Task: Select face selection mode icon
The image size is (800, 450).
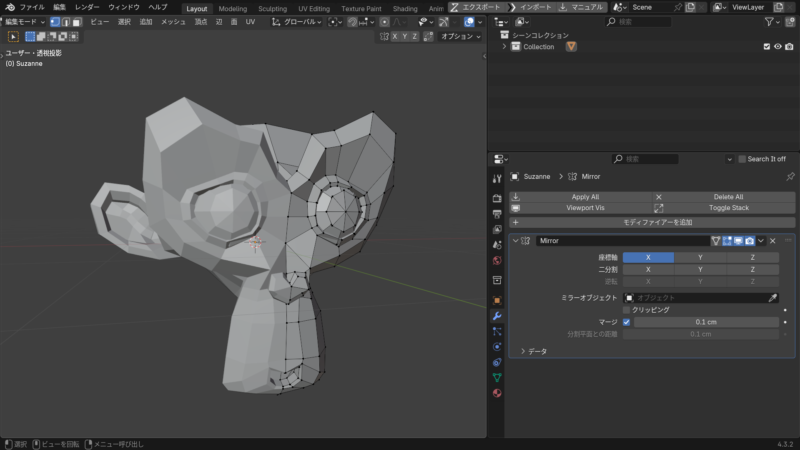Action: [77, 22]
